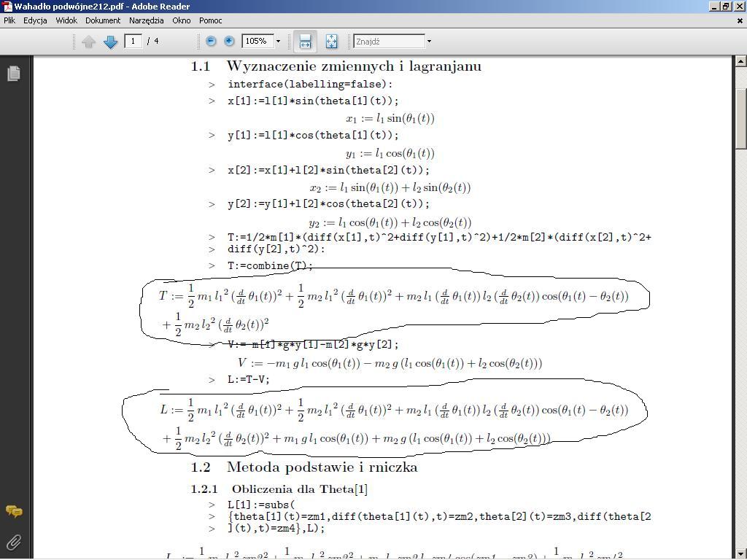Screen dimensions: 747x560
Task: Go to the next page arrow
Action: click(x=110, y=42)
